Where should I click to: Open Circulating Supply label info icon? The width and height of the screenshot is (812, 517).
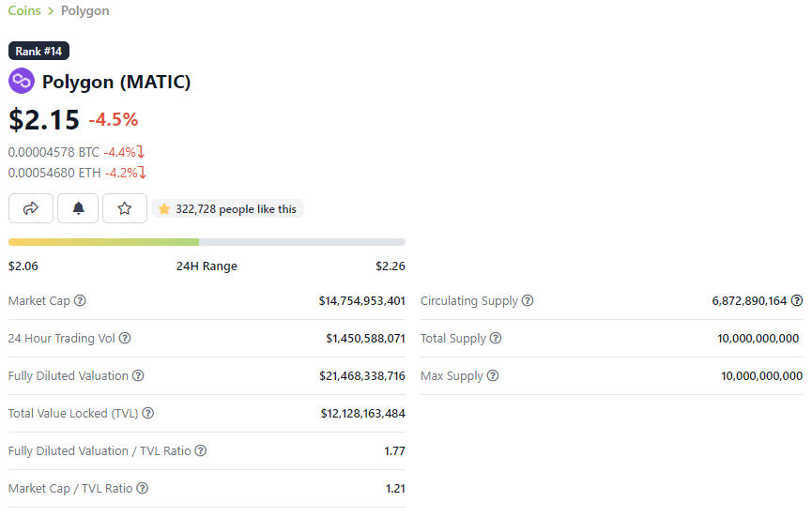pyautogui.click(x=528, y=300)
